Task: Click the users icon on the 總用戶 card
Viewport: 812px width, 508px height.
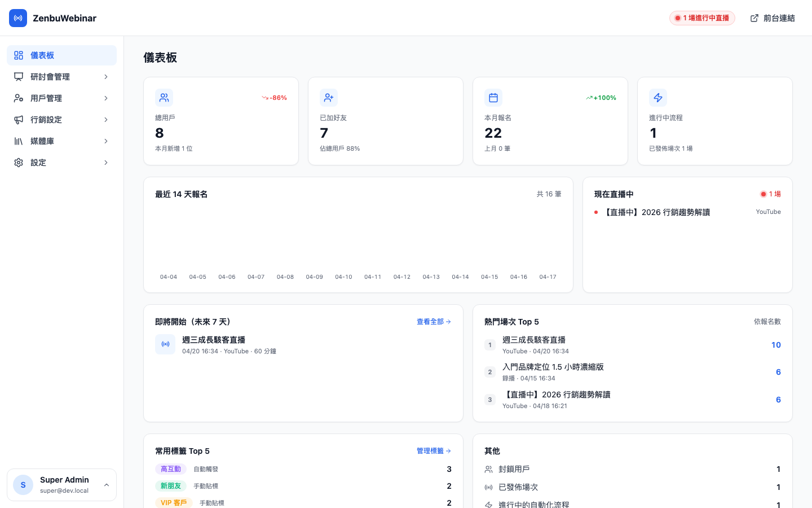Action: pyautogui.click(x=164, y=98)
